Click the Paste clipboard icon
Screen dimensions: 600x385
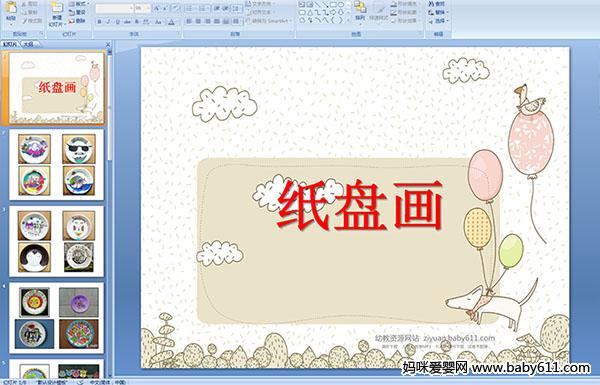coord(11,8)
